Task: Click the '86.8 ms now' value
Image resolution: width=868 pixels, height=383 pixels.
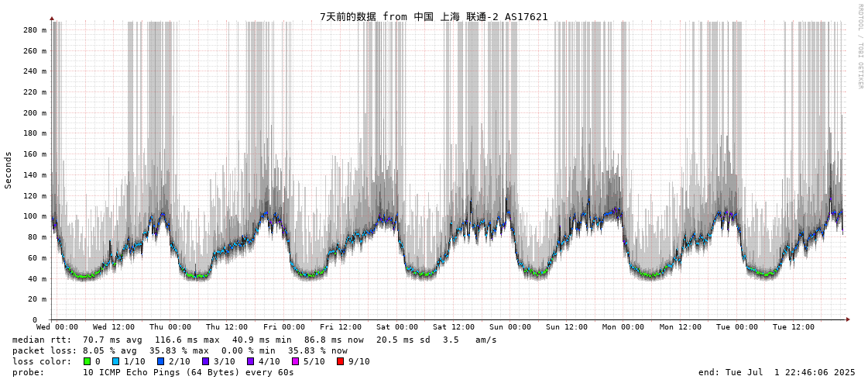Action: 335,340
